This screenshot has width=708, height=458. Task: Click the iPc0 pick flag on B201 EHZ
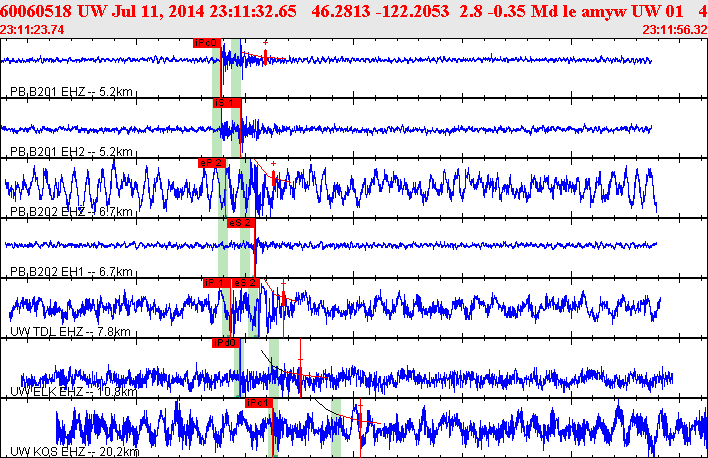pyautogui.click(x=205, y=43)
